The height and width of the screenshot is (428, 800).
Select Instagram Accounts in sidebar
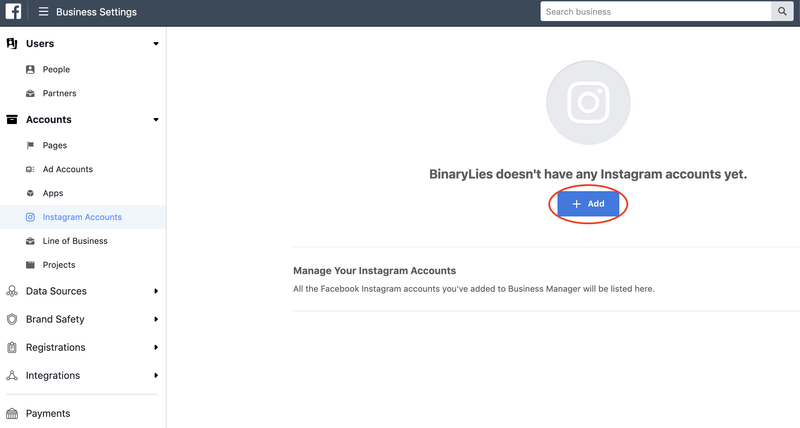(82, 217)
